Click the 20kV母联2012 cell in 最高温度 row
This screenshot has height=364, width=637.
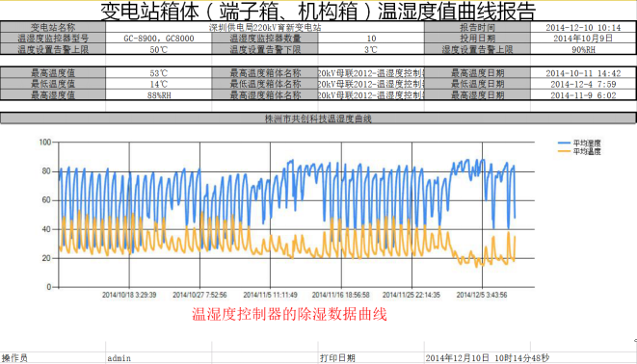371,73
